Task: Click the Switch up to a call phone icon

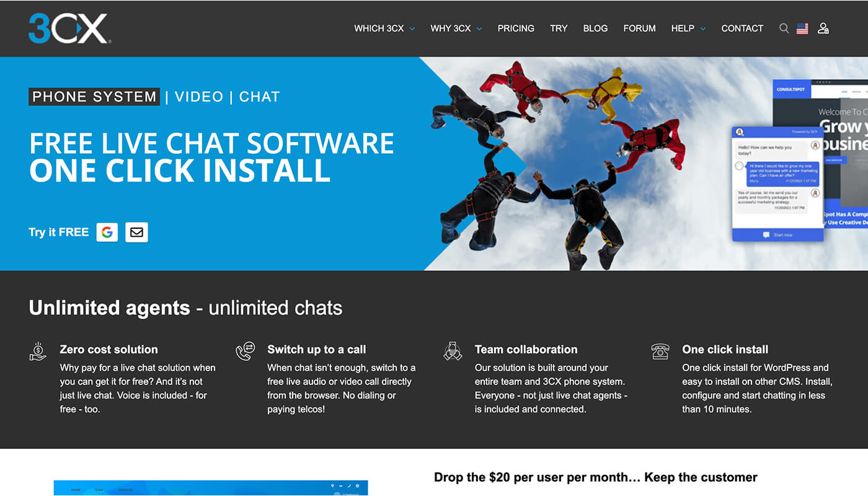Action: (246, 351)
